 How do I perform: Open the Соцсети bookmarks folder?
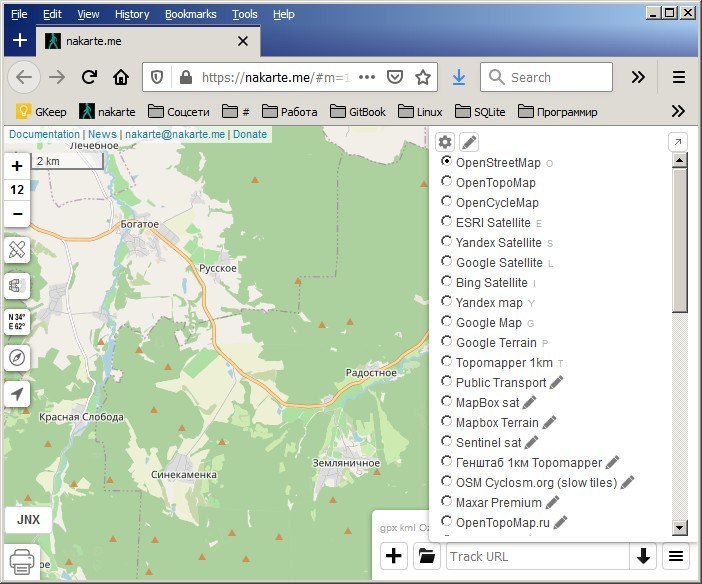click(x=179, y=112)
